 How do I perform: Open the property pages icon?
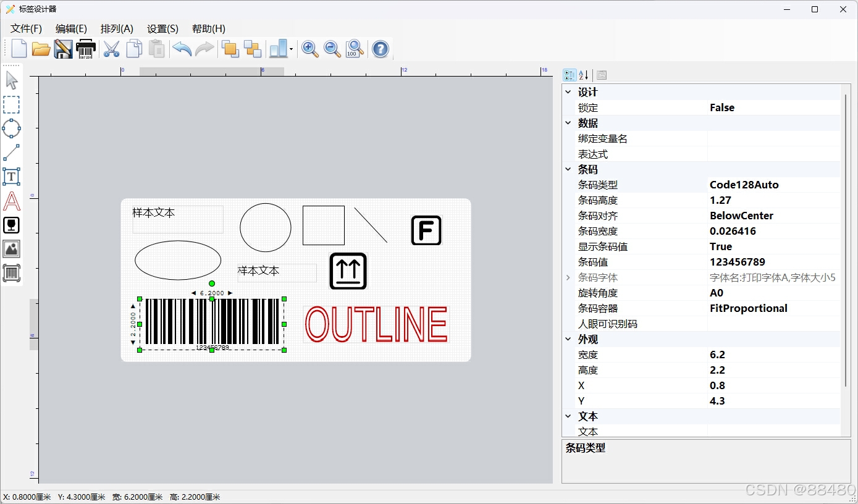[602, 75]
